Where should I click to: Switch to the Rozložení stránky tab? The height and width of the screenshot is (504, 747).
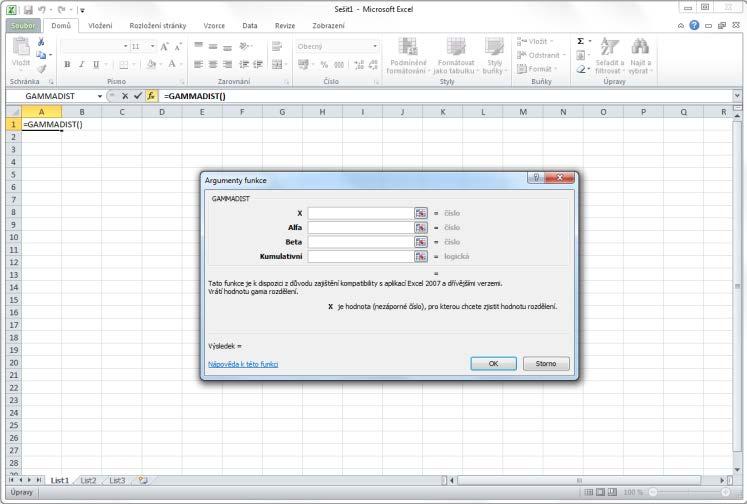click(158, 26)
